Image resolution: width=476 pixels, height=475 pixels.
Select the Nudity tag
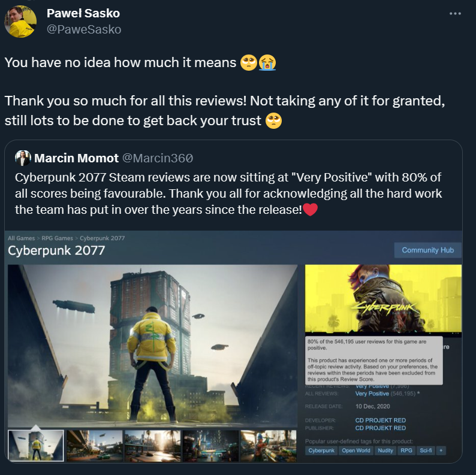coord(385,450)
